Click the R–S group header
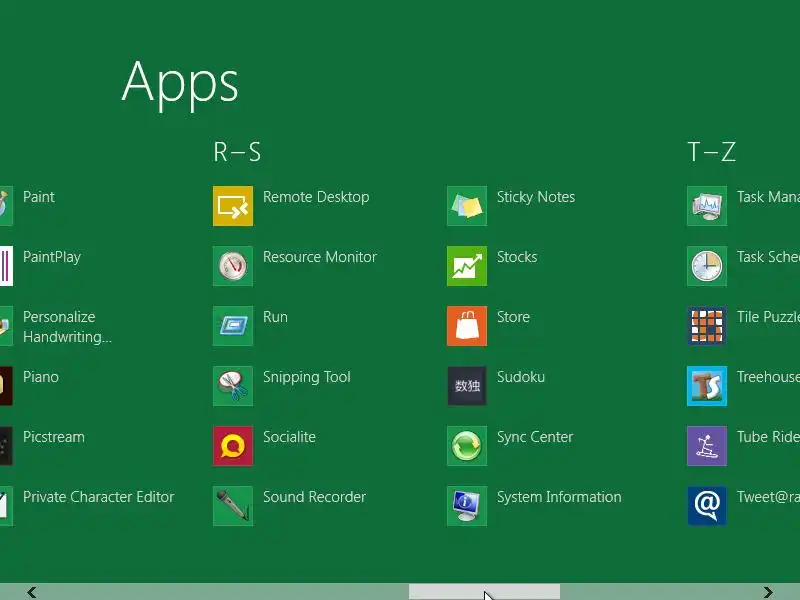Screen dimensions: 800x600 tap(237, 152)
